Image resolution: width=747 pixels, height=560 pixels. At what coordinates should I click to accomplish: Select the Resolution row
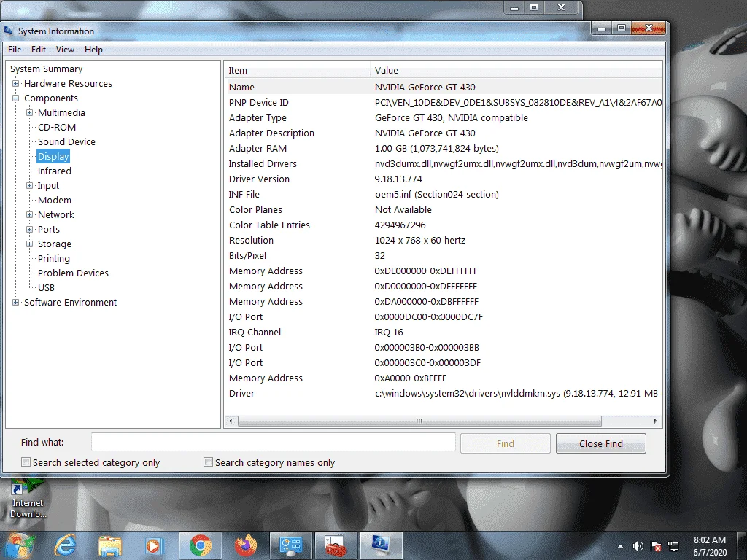click(444, 241)
